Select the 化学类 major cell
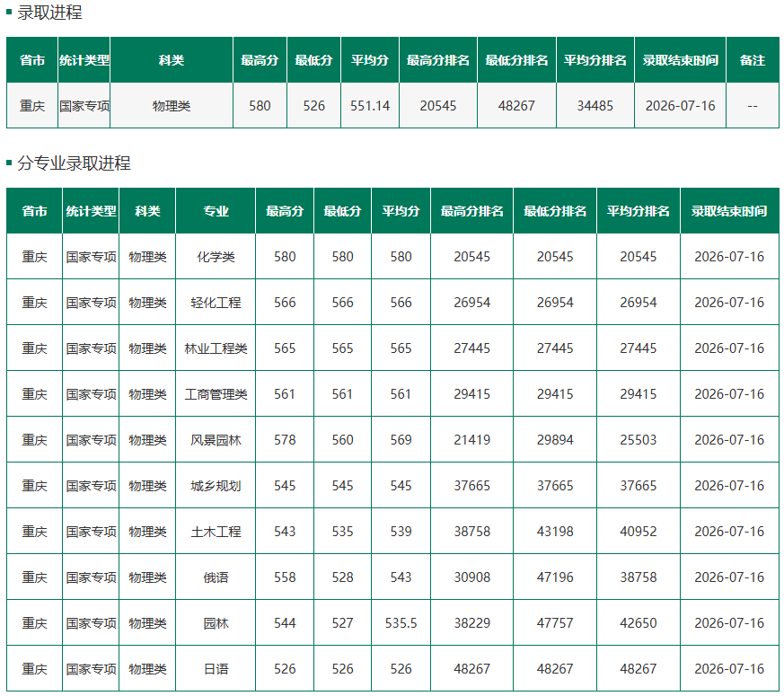 coord(216,257)
